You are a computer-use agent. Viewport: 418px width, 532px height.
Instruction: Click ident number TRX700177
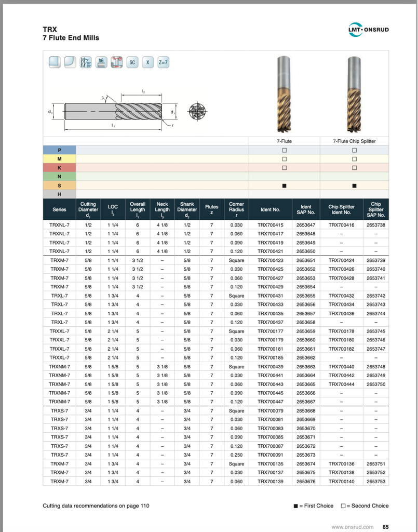click(x=271, y=331)
